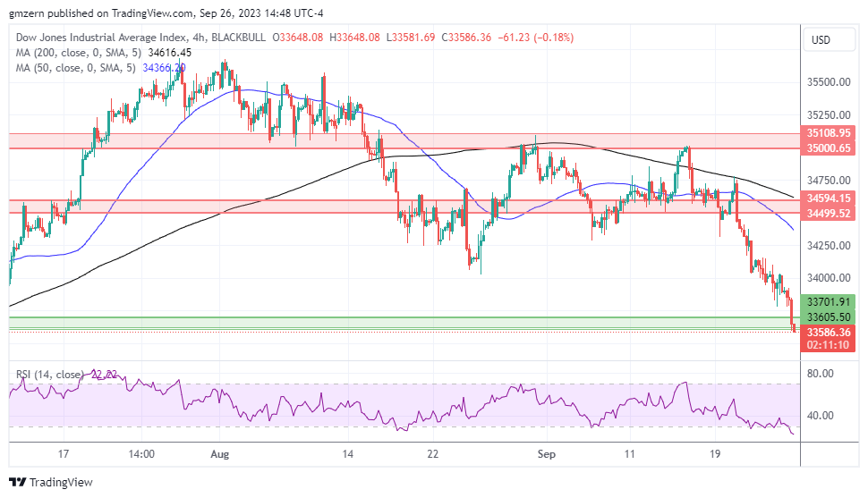Click the 35500.00 price axis value

(x=829, y=82)
